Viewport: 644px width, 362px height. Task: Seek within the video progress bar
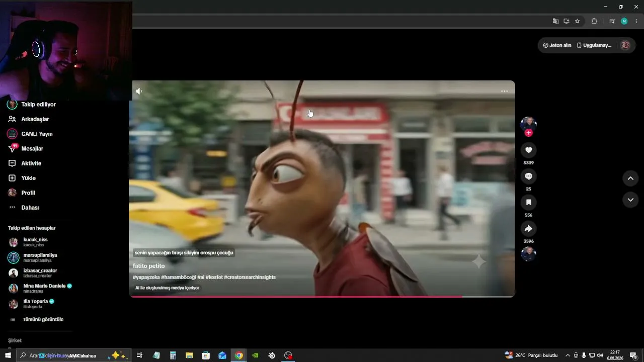(x=322, y=296)
